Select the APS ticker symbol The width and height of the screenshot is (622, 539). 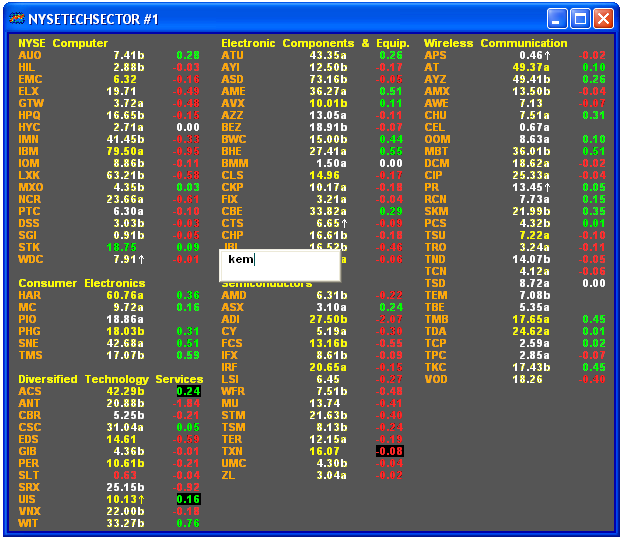point(435,56)
